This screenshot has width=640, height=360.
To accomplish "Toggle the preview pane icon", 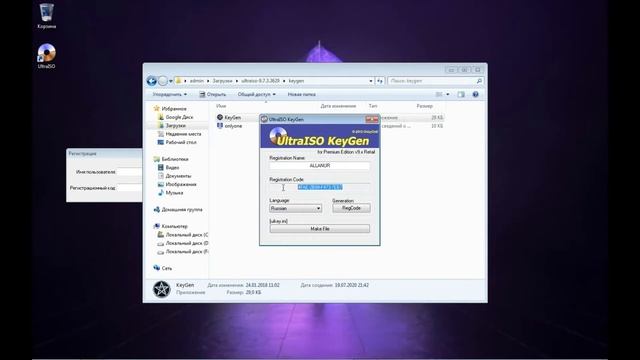I will pyautogui.click(x=461, y=94).
